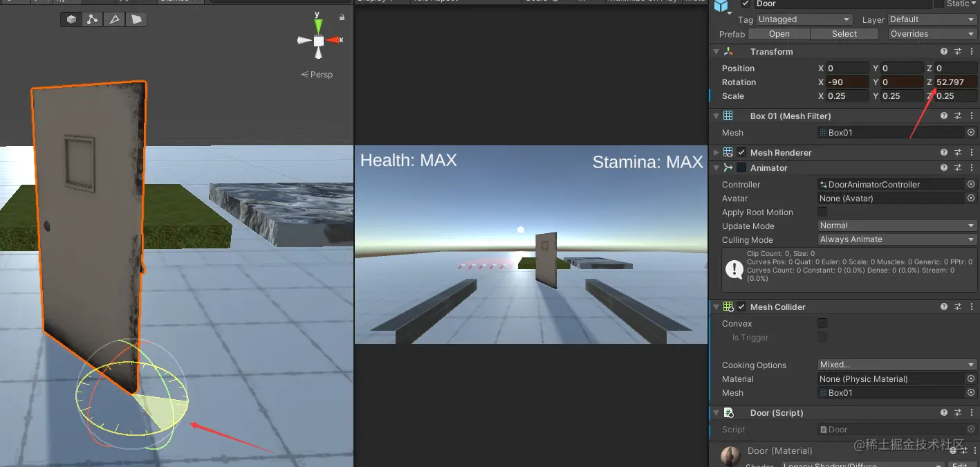Disable the Mesh Renderer component checkbox
This screenshot has width=980, height=467.
(741, 152)
